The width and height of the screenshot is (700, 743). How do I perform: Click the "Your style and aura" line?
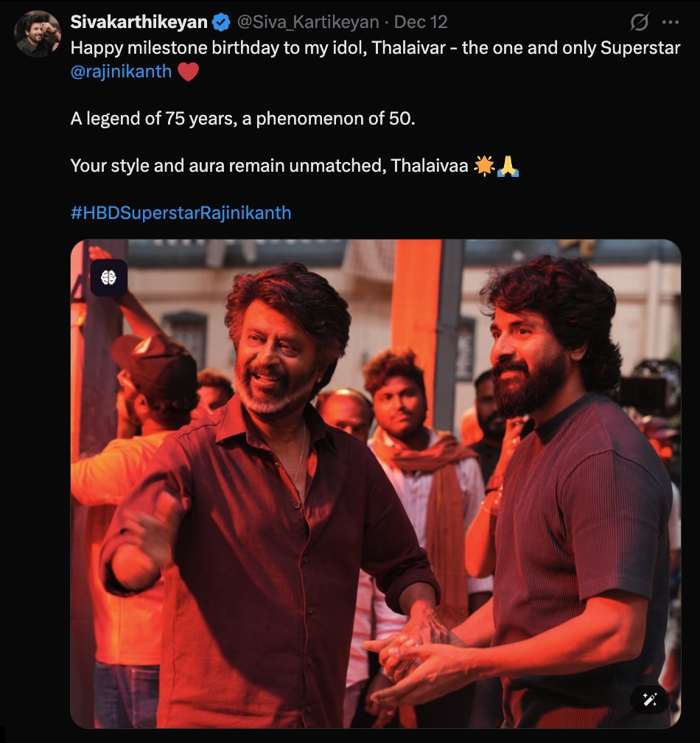pos(269,166)
